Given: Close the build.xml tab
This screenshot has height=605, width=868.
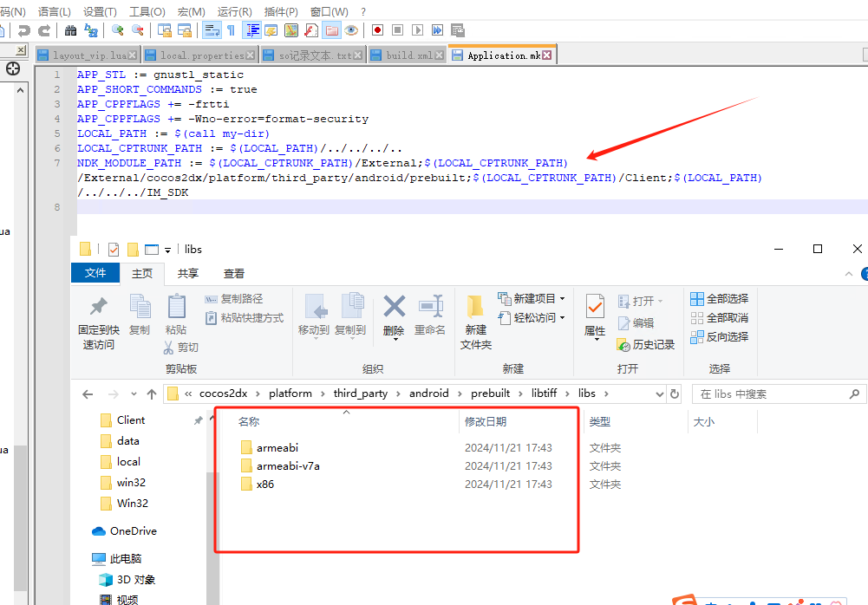Looking at the screenshot, I should click(x=440, y=55).
